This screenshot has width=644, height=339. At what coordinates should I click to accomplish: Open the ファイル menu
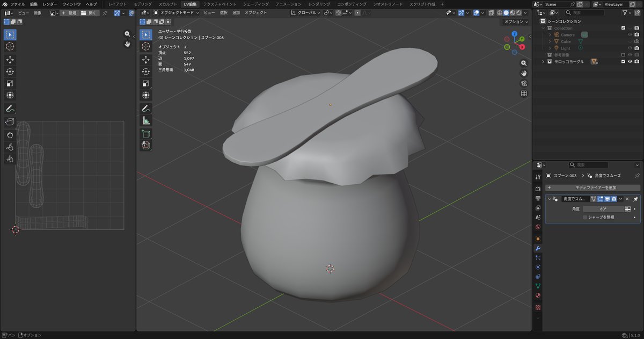[17, 4]
